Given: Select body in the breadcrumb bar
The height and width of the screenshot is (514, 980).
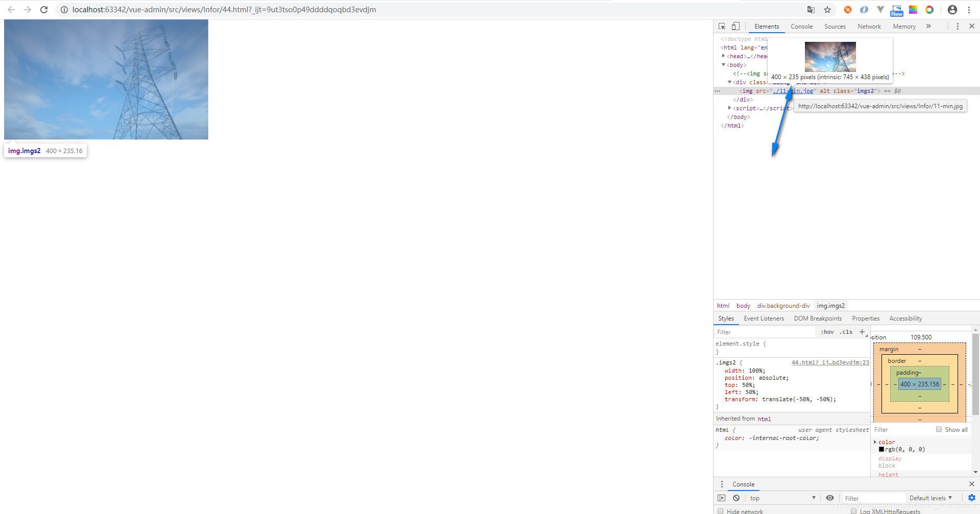Looking at the screenshot, I should [x=743, y=306].
